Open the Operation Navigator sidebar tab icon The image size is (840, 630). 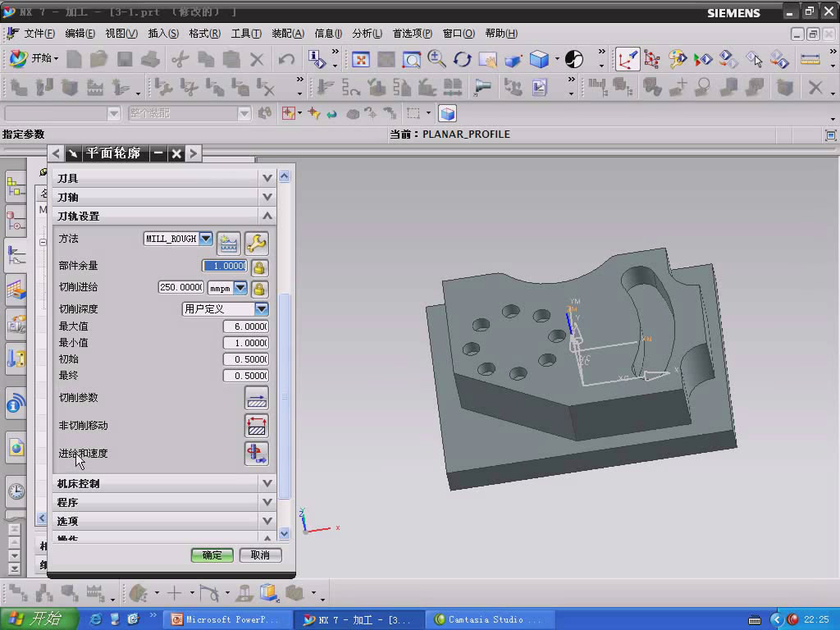[16, 256]
